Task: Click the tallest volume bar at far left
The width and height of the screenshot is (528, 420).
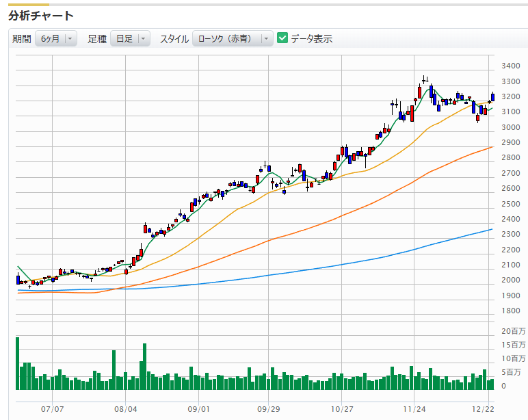Action: pyautogui.click(x=18, y=363)
